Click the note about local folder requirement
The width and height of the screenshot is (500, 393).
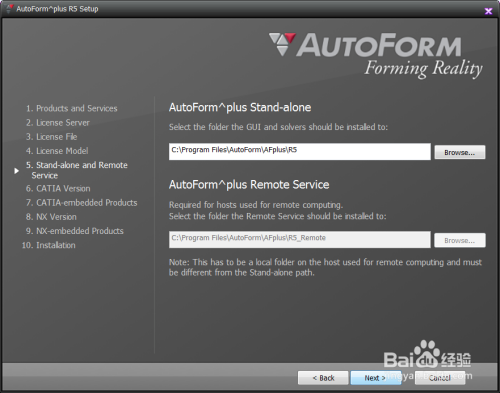325,267
